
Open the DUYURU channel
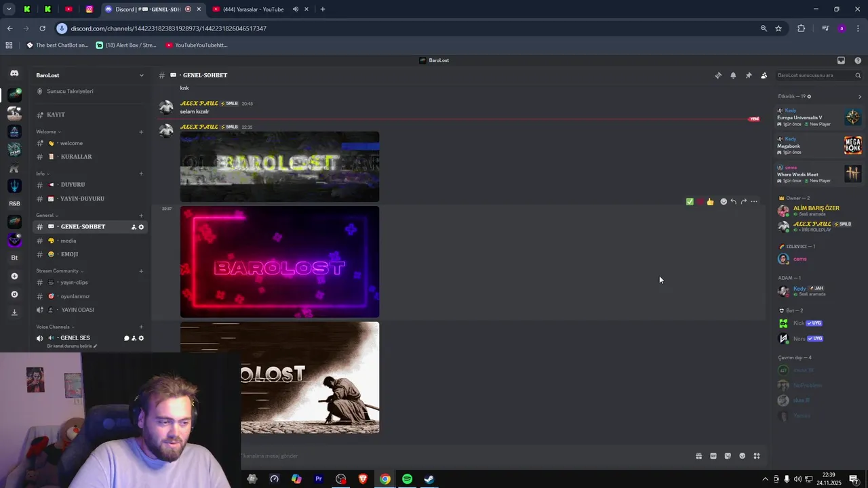click(x=90, y=184)
